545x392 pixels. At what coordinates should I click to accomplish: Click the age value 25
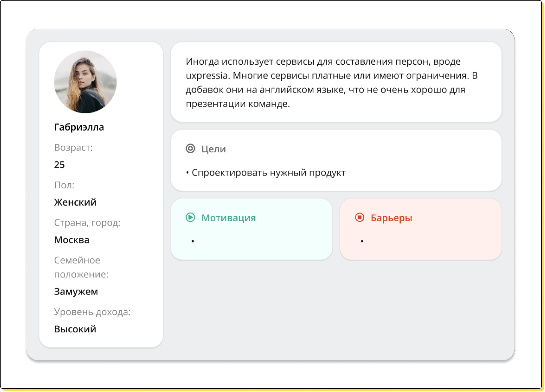point(59,165)
